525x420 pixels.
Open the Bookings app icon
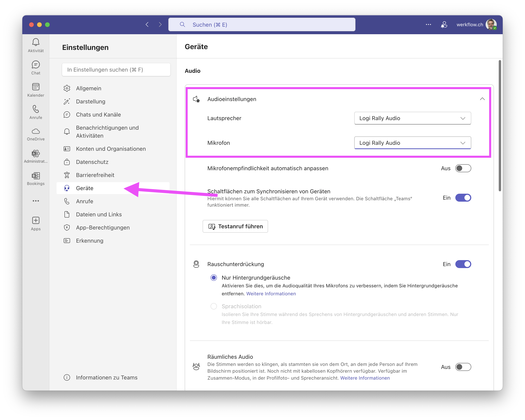tap(36, 176)
